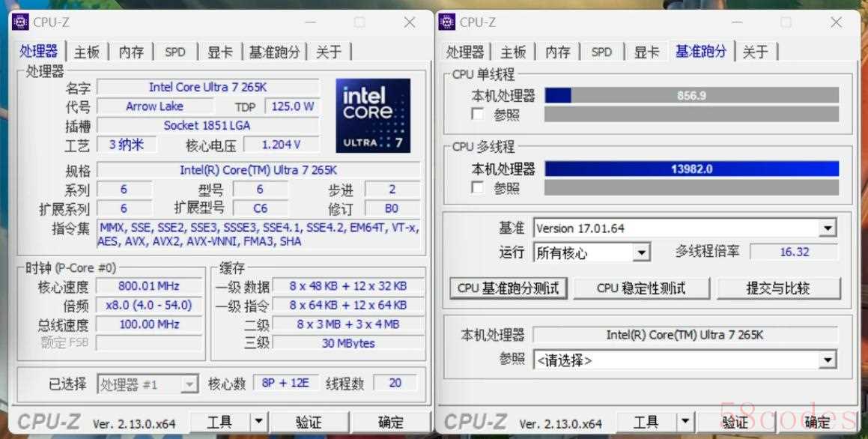Click the Intel Core Ultra 7 logo
This screenshot has height=439, width=868.
click(x=372, y=116)
